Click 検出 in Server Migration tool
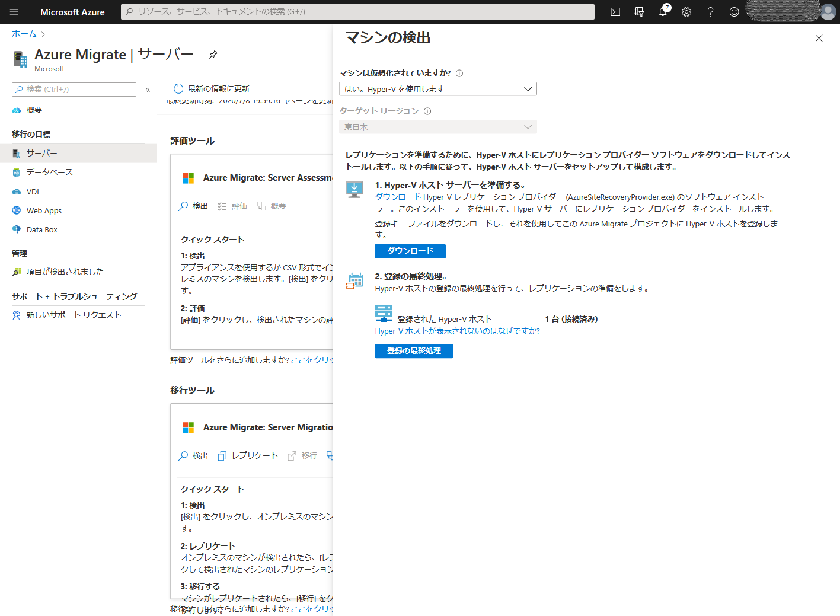Image resolution: width=840 pixels, height=616 pixels. click(193, 456)
